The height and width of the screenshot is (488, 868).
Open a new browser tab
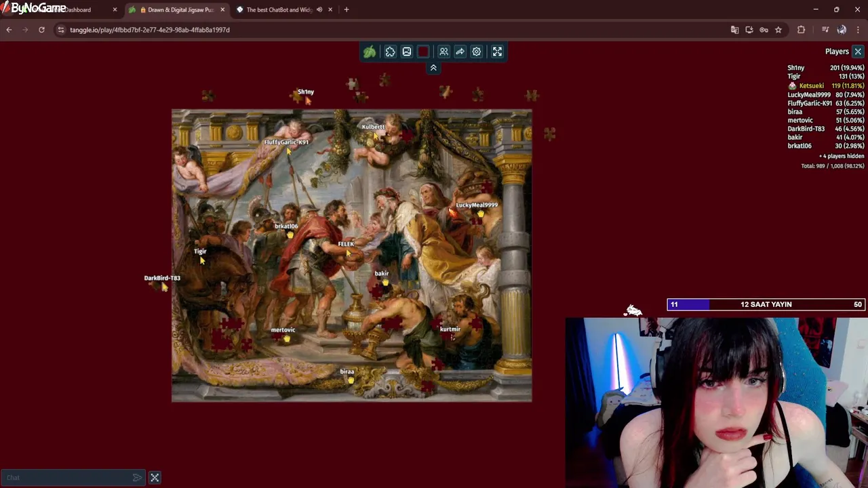point(347,9)
